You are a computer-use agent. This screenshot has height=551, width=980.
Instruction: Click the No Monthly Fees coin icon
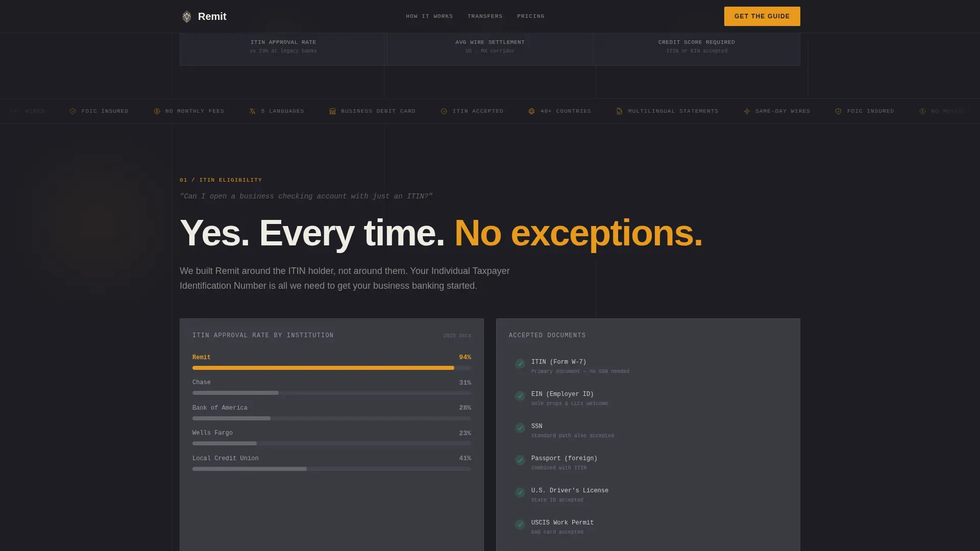(x=157, y=111)
